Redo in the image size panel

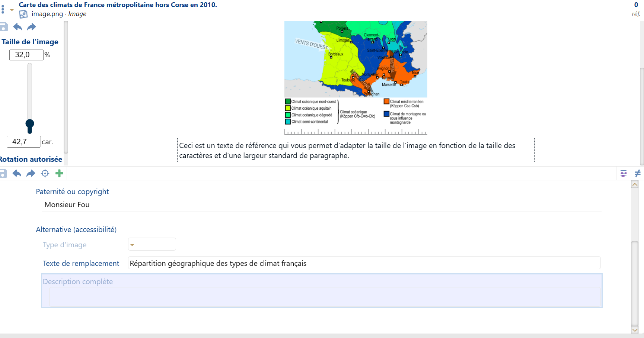pyautogui.click(x=32, y=27)
